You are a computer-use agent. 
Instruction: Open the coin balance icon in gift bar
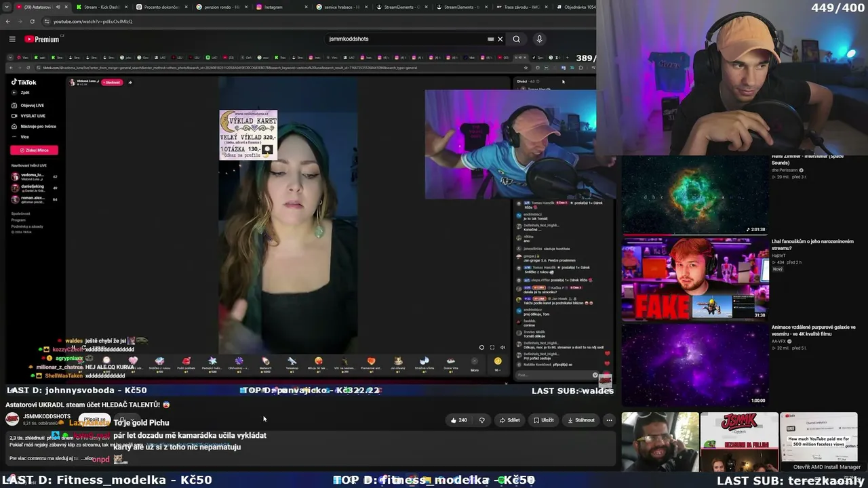coord(498,362)
